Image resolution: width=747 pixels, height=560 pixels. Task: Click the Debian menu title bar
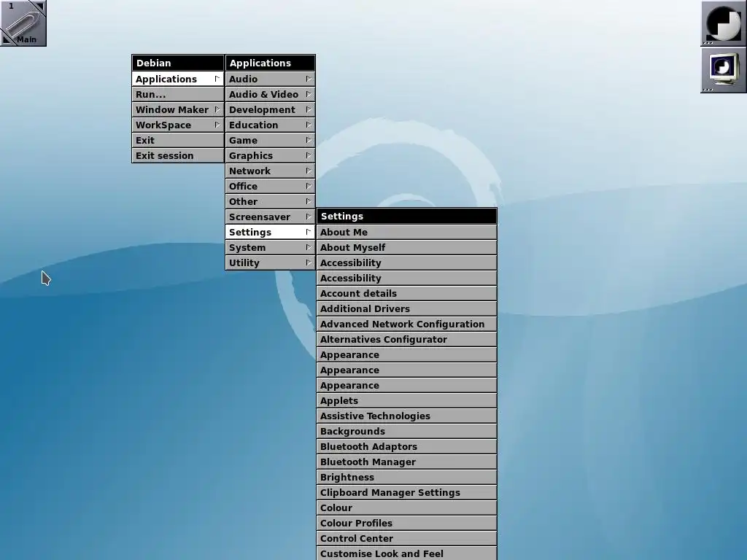pos(178,63)
